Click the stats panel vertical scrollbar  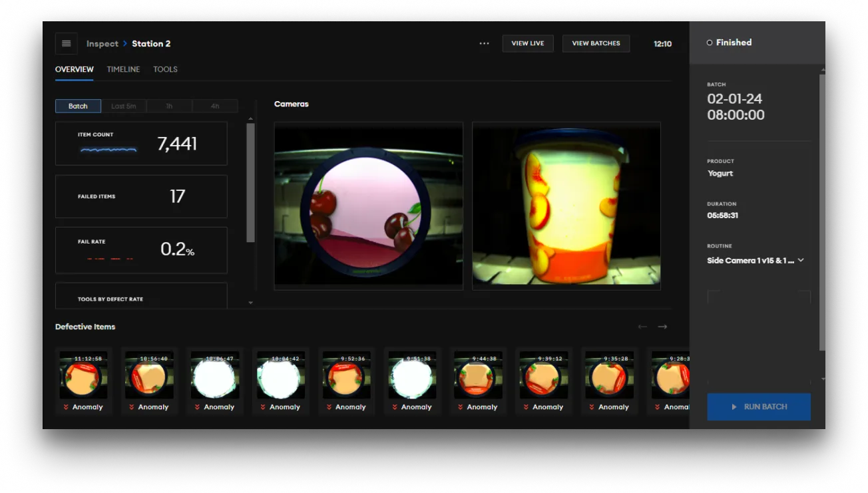click(250, 183)
